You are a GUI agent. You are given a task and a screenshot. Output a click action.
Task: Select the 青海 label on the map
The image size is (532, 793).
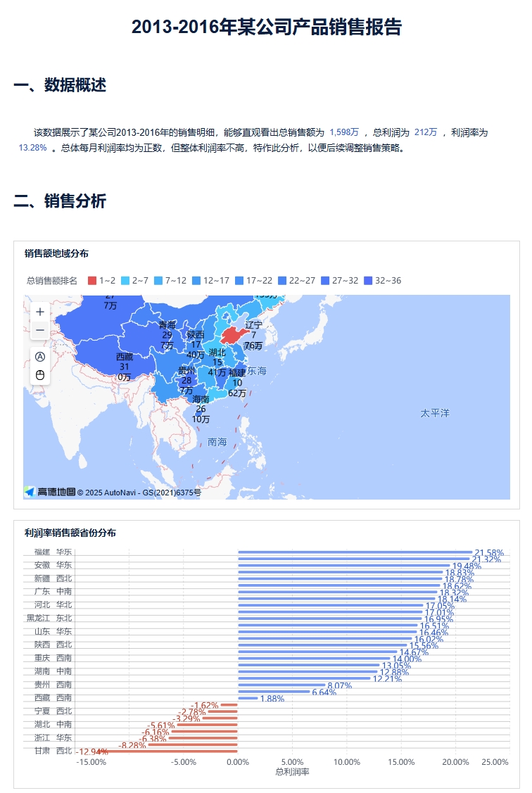(167, 324)
